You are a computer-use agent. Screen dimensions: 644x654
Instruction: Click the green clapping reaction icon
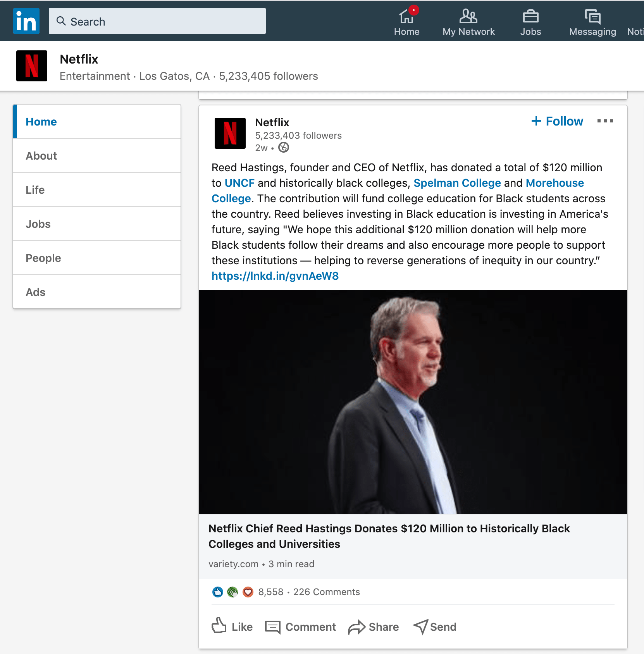tap(232, 592)
